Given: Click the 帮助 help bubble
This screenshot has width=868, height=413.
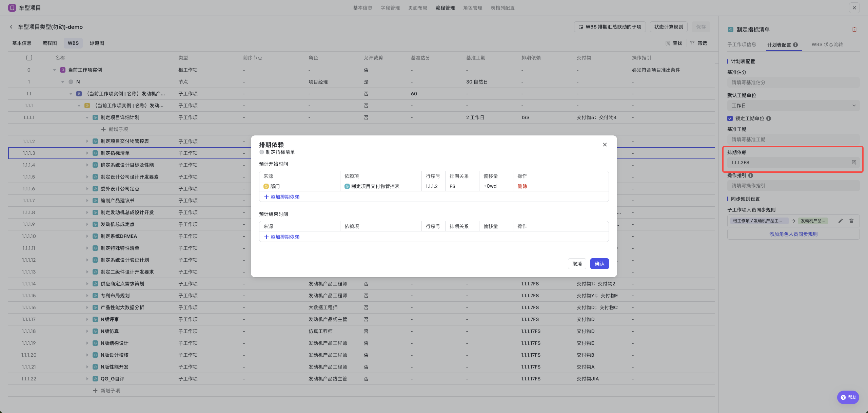Looking at the screenshot, I should (x=848, y=397).
